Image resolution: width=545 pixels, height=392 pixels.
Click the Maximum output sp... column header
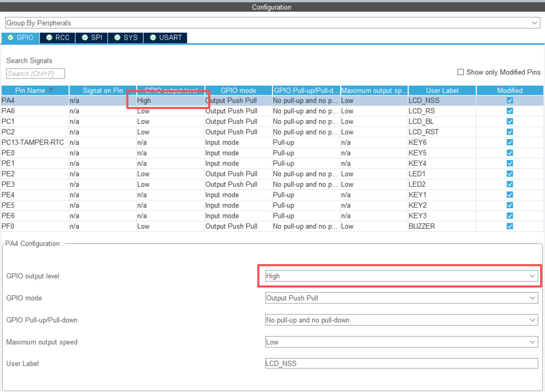tap(374, 90)
